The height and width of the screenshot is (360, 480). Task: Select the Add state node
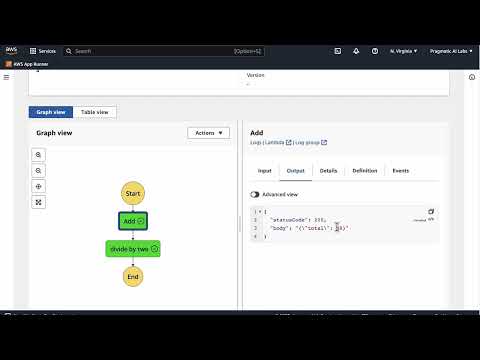point(133,221)
